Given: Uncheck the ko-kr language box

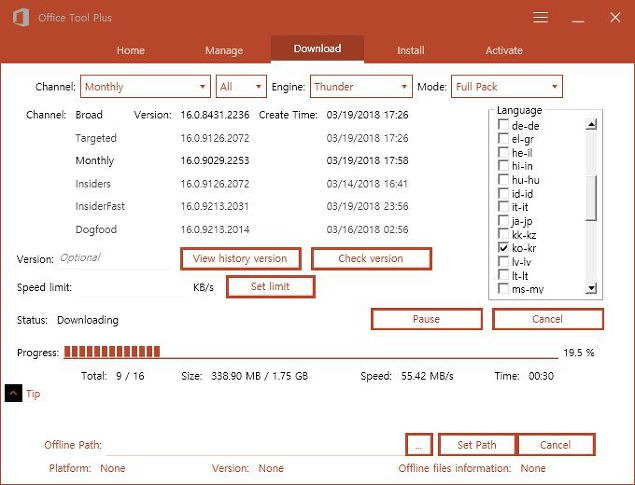Looking at the screenshot, I should tap(503, 247).
